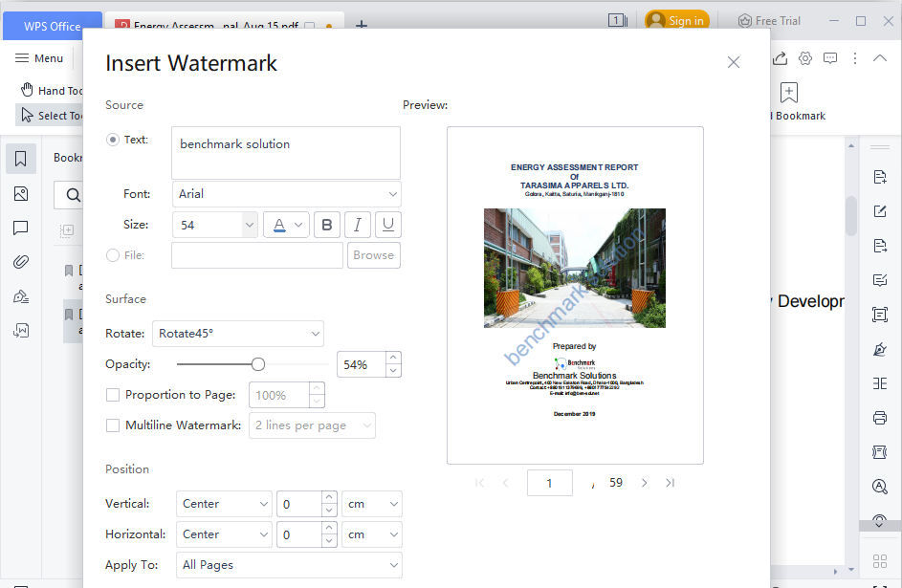Click the pen sign icon in right sidebar
Viewport: 902px width, 588px height.
[x=880, y=349]
